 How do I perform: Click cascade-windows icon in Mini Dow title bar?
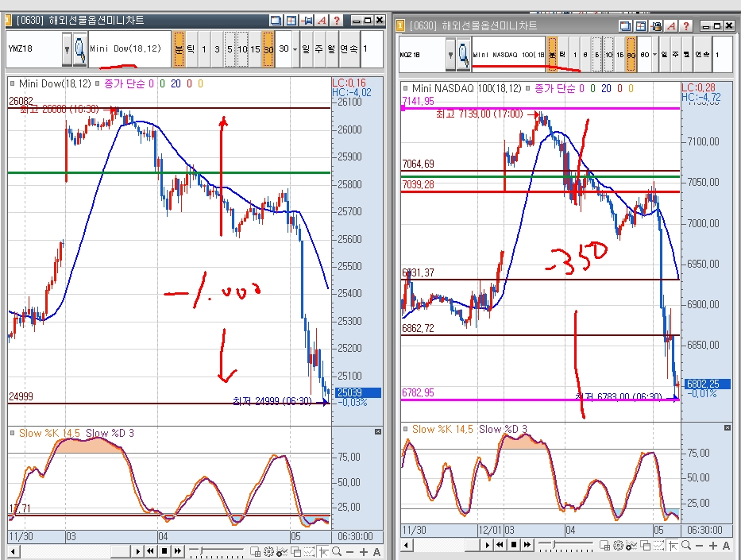point(276,21)
